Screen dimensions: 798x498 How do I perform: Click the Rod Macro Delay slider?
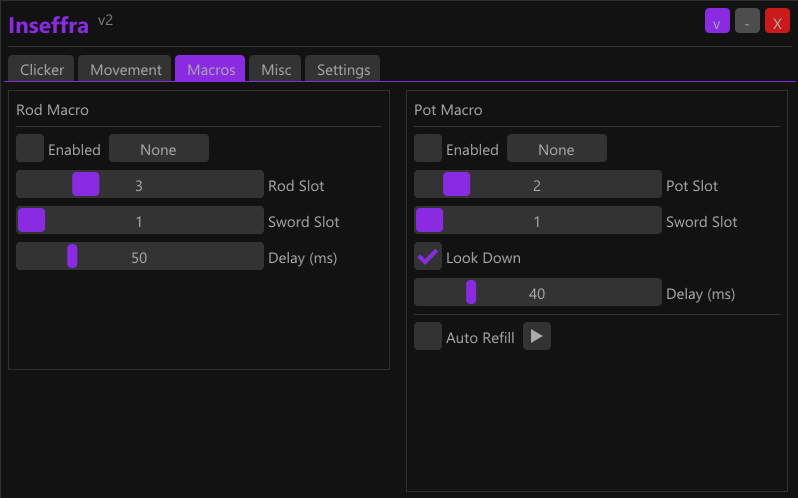pyautogui.click(x=139, y=257)
